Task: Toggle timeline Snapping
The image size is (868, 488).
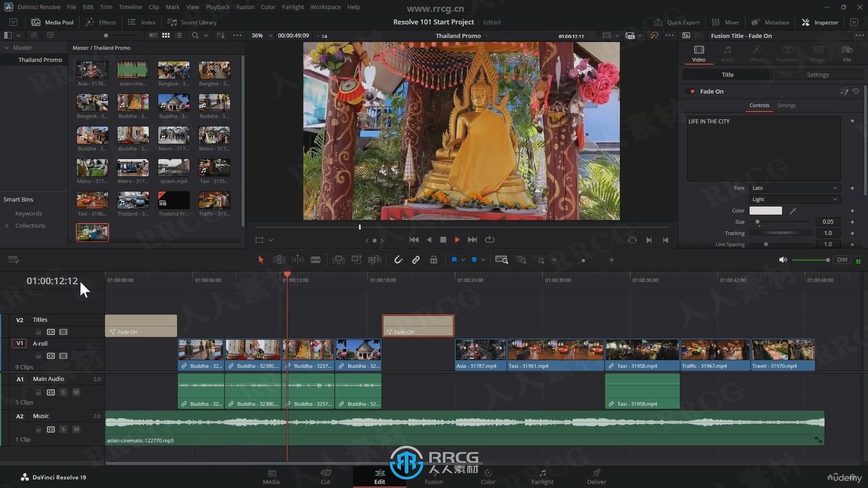Action: pyautogui.click(x=398, y=260)
